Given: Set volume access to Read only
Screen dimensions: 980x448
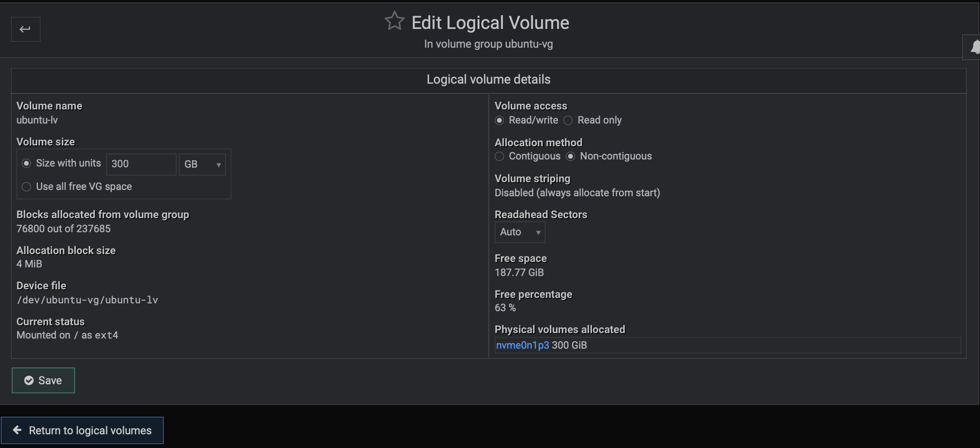Looking at the screenshot, I should [568, 120].
